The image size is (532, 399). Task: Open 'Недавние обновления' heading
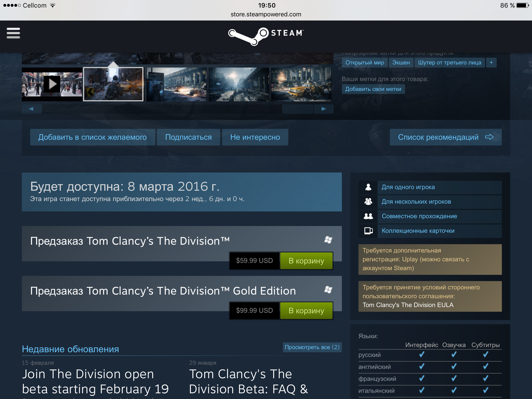click(x=70, y=349)
